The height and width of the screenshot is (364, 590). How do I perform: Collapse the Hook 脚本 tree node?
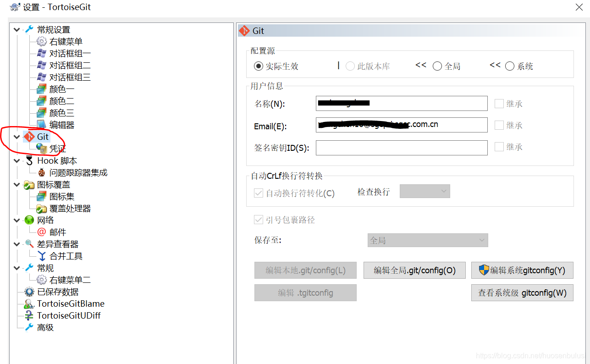click(x=17, y=161)
